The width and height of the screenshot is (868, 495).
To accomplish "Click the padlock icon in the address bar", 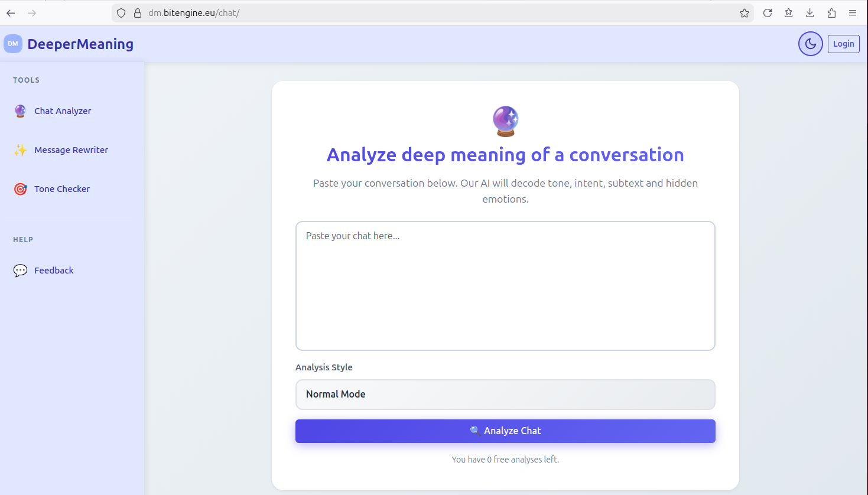I will pyautogui.click(x=136, y=12).
